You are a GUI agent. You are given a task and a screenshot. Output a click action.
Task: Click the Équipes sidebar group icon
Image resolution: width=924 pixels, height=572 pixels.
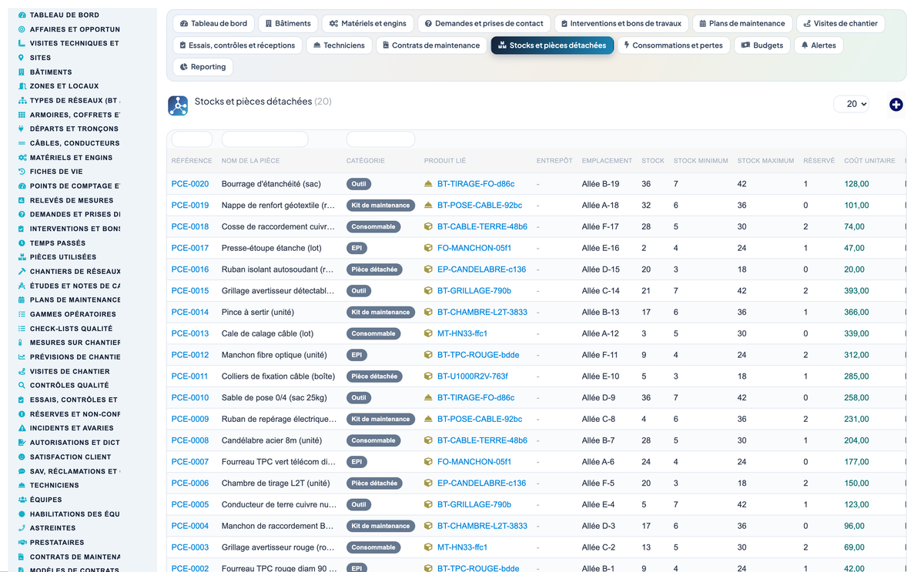pyautogui.click(x=22, y=500)
